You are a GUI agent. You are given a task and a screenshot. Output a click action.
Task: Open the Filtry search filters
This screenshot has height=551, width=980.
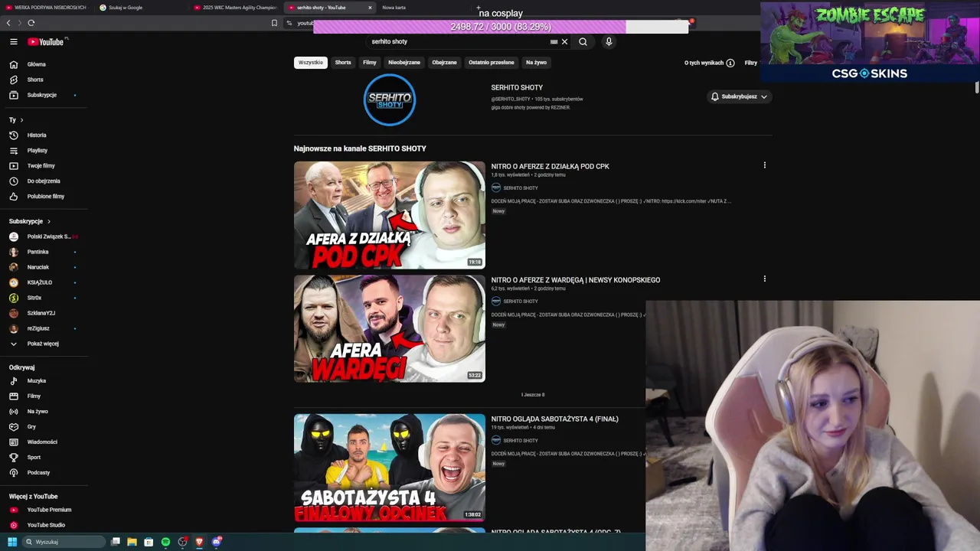[x=750, y=63]
